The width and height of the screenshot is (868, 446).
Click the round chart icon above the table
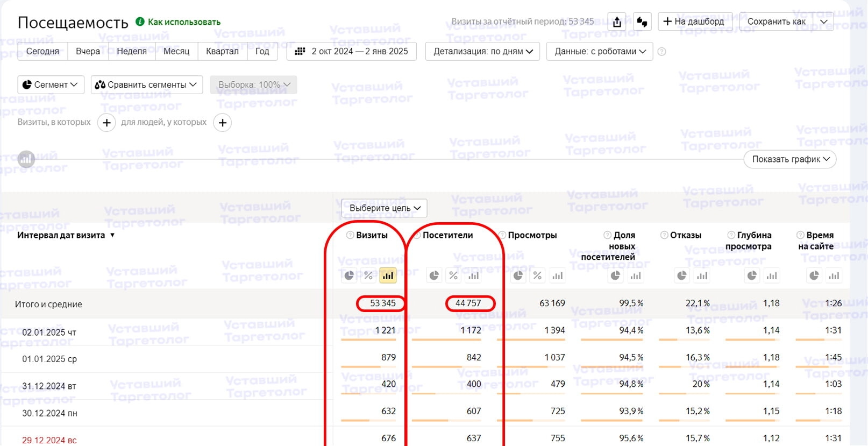[26, 159]
